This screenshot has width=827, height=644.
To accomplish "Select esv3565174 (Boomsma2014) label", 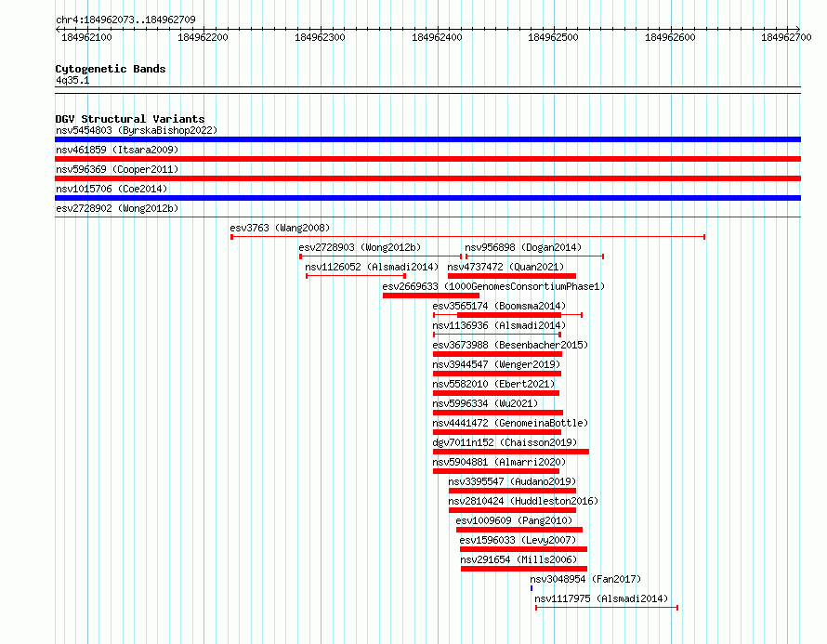I will (x=499, y=306).
